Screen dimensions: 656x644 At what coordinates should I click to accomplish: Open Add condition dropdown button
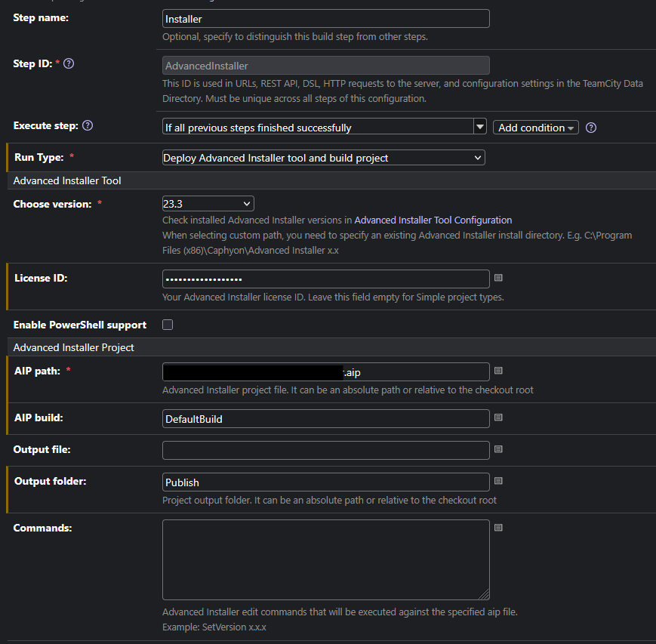point(535,128)
